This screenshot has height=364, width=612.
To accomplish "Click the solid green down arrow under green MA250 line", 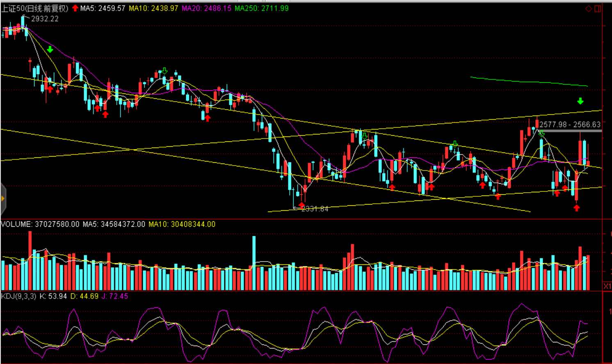I will point(580,101).
